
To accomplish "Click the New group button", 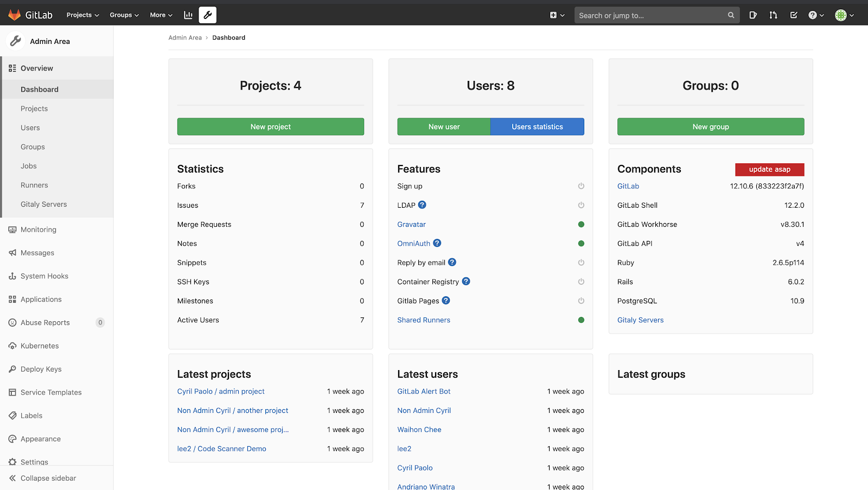I will pos(711,126).
